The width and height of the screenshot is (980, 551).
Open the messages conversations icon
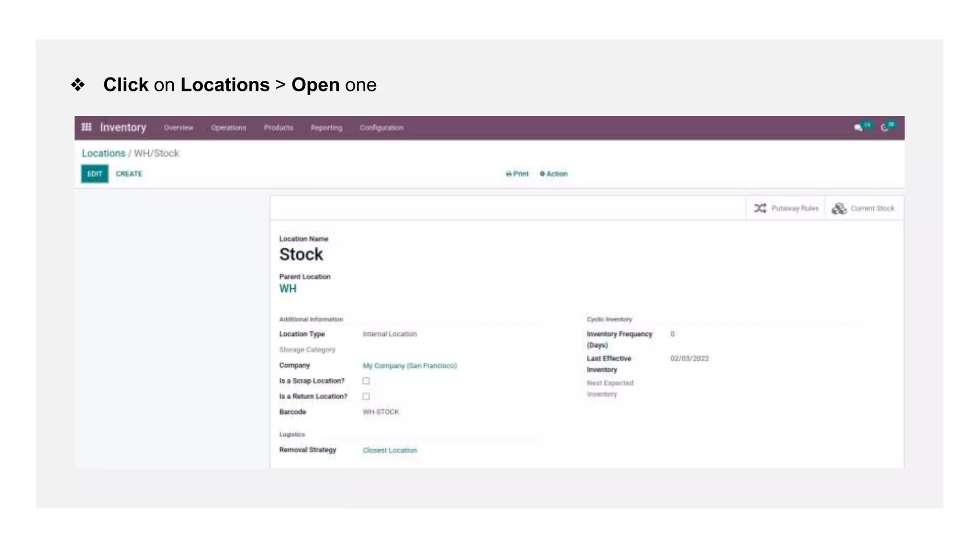click(858, 128)
